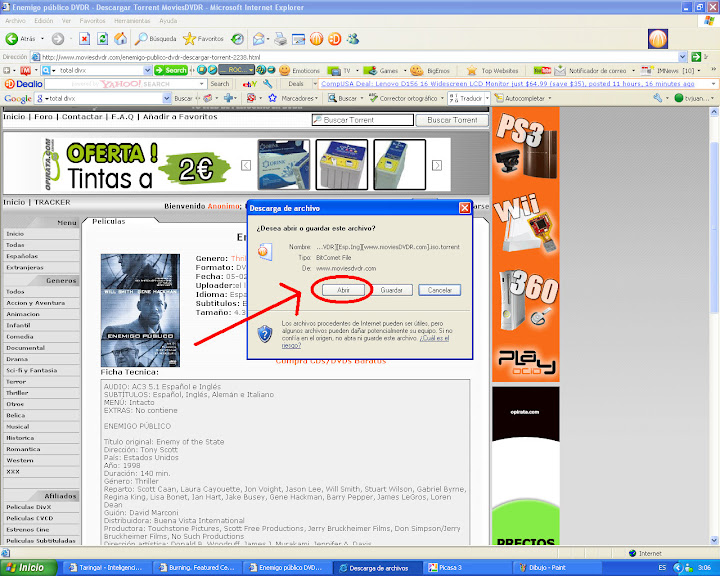
Task: Expand total dvx toolbar search dropdown
Action: pyautogui.click(x=147, y=70)
